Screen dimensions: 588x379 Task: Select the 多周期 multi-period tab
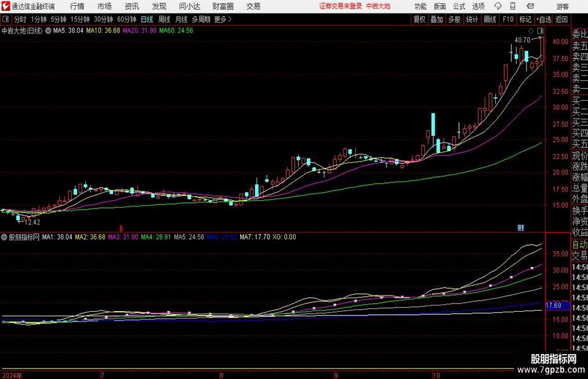[x=201, y=19]
